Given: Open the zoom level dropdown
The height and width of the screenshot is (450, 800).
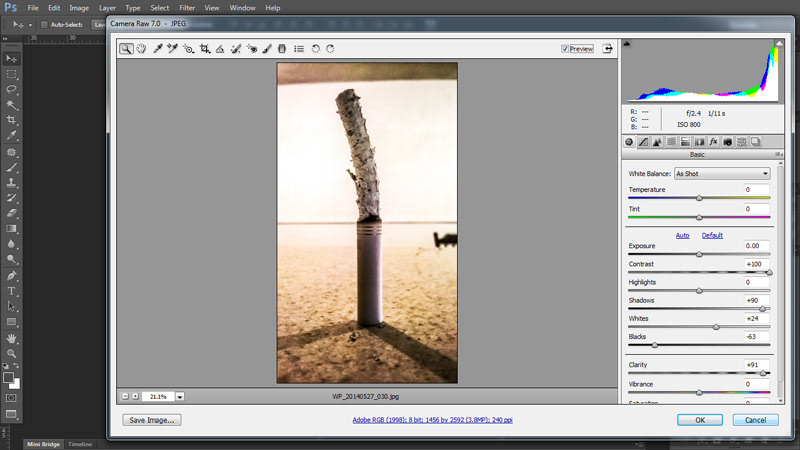Looking at the screenshot, I should point(180,396).
